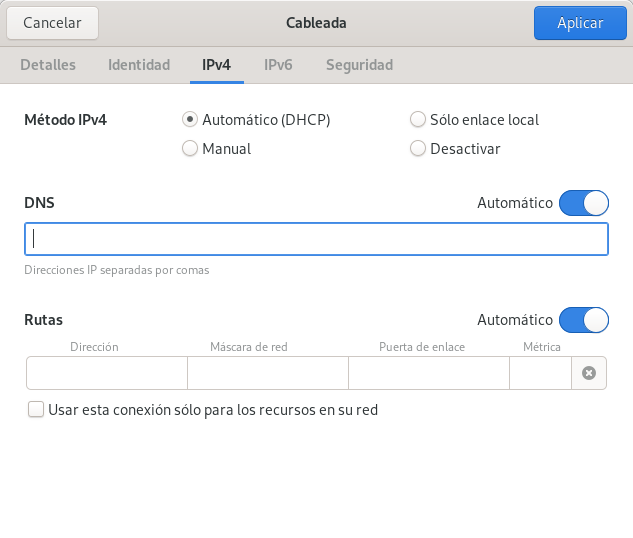This screenshot has height=538, width=633.
Task: Select the IPv4 tab
Action: [216, 65]
